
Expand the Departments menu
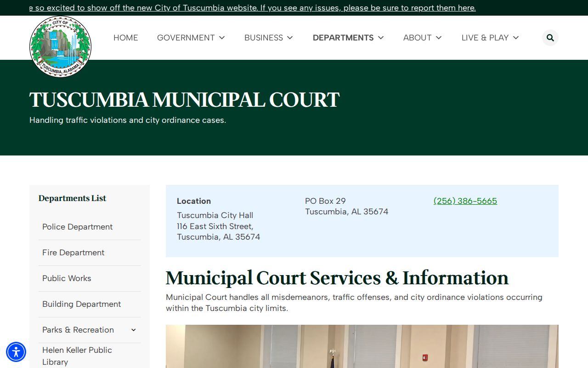coord(348,38)
